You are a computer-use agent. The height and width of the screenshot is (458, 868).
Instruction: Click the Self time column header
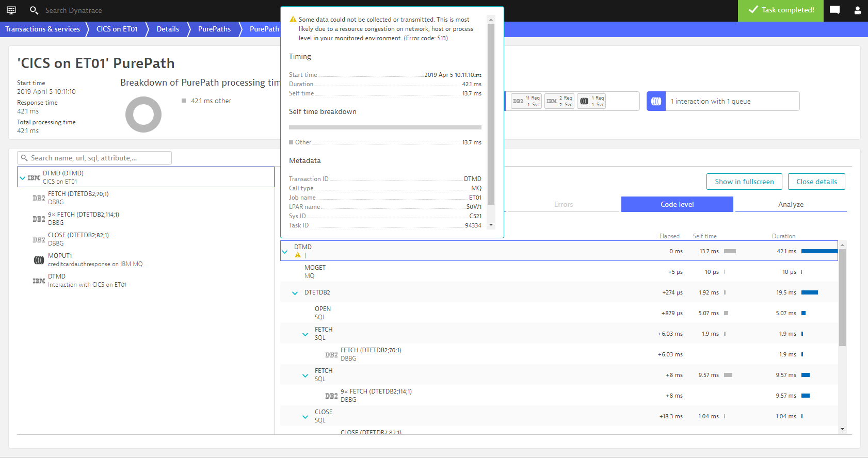704,236
